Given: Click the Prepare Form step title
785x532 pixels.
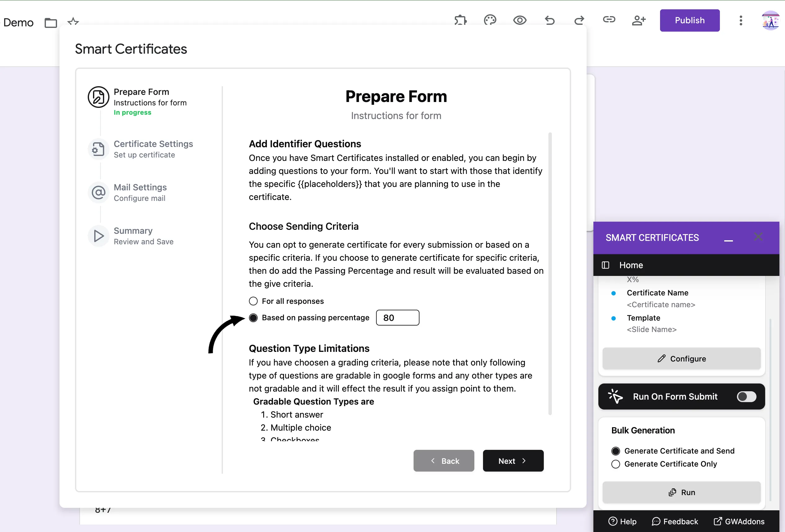Looking at the screenshot, I should coord(142,92).
